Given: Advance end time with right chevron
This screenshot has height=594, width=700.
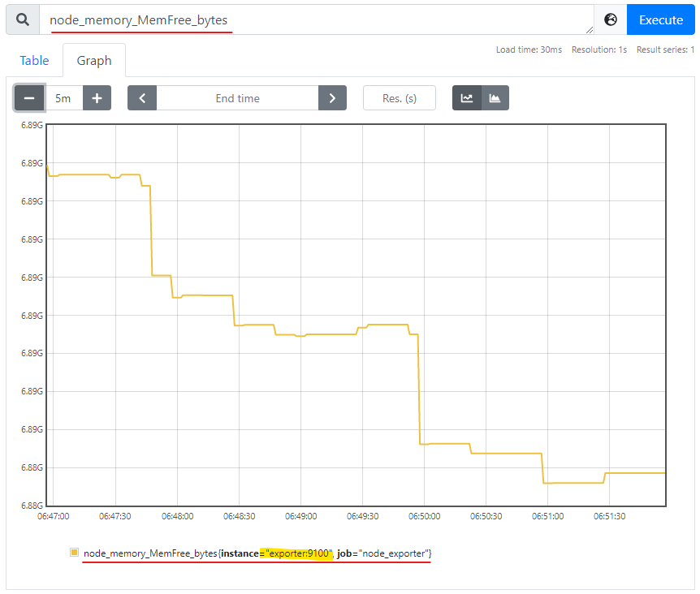Looking at the screenshot, I should 332,98.
